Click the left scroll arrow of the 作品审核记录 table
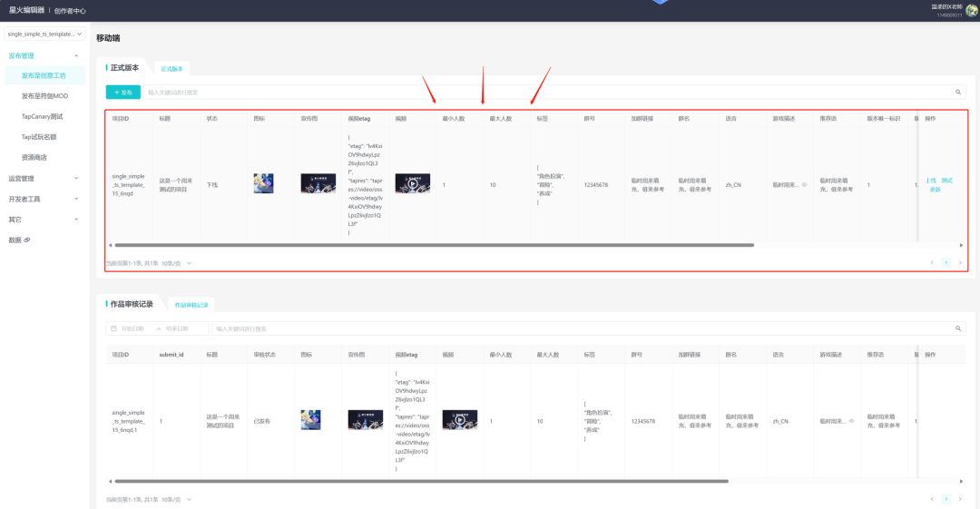The height and width of the screenshot is (509, 980). 111,482
